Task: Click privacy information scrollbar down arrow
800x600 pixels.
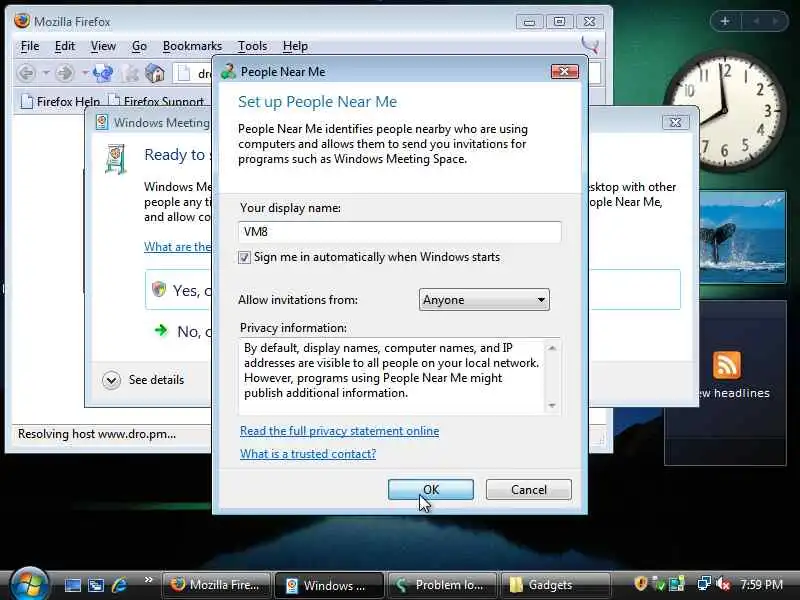Action: (552, 406)
